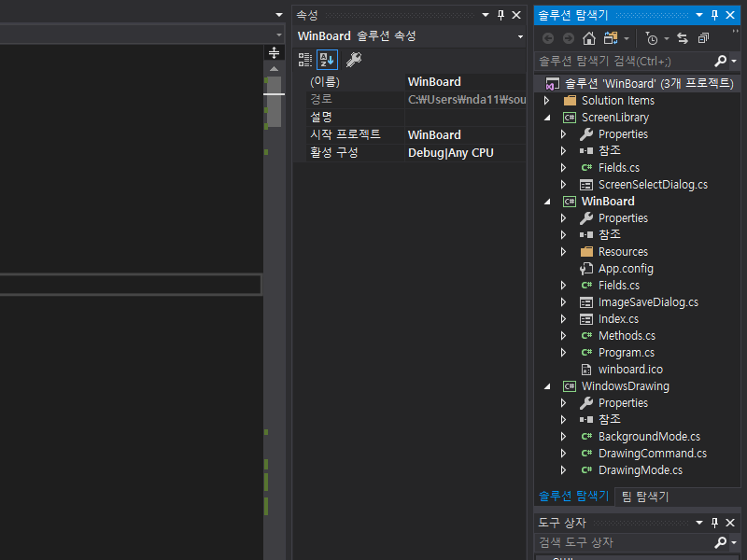Toggle auto-hide pin on the 속성 panel
Viewport: 747px width, 560px height.
click(500, 15)
